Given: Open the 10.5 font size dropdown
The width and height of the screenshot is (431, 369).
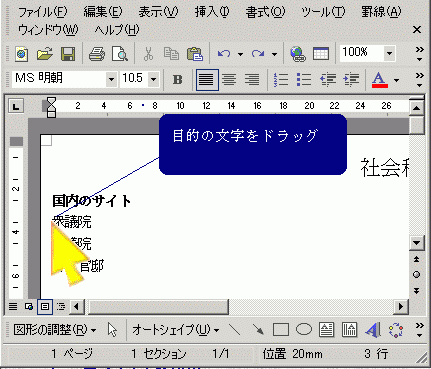Looking at the screenshot, I should click(153, 80).
